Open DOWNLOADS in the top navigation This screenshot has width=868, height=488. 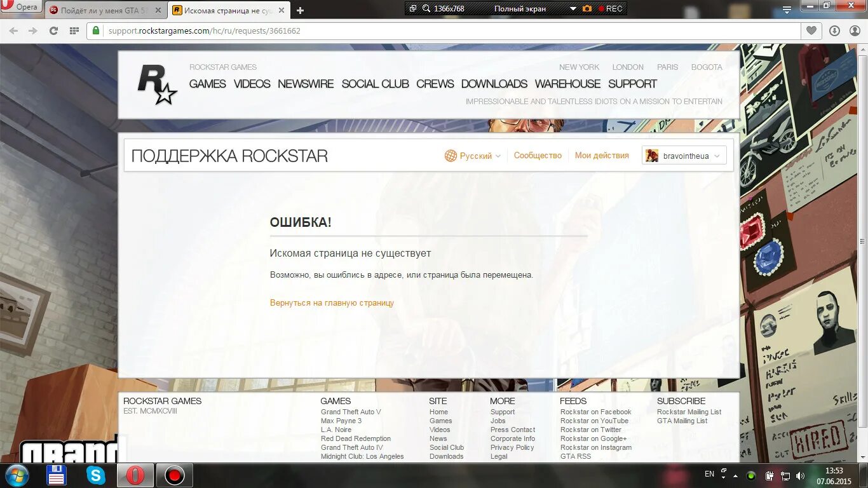494,84
